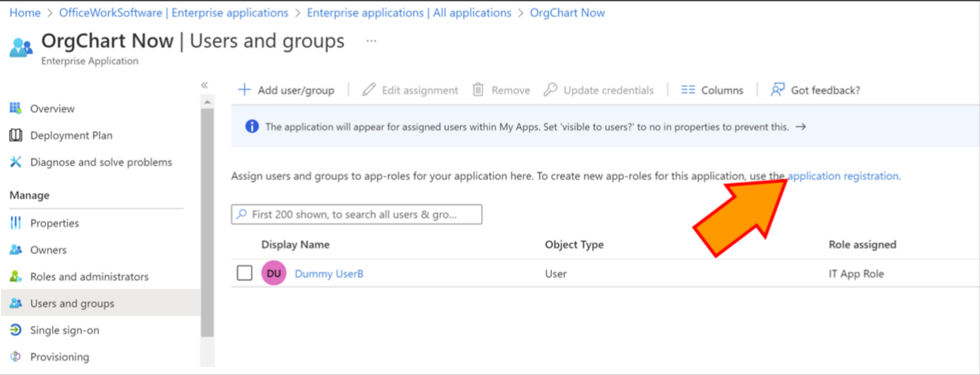The image size is (980, 375).
Task: Click the Properties bars icon
Action: (x=16, y=223)
